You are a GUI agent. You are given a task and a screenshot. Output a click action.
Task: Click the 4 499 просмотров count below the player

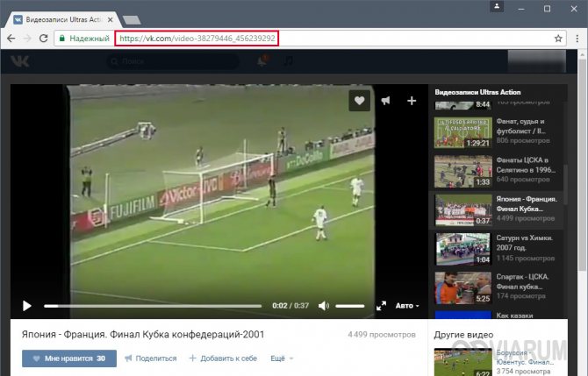(x=382, y=335)
